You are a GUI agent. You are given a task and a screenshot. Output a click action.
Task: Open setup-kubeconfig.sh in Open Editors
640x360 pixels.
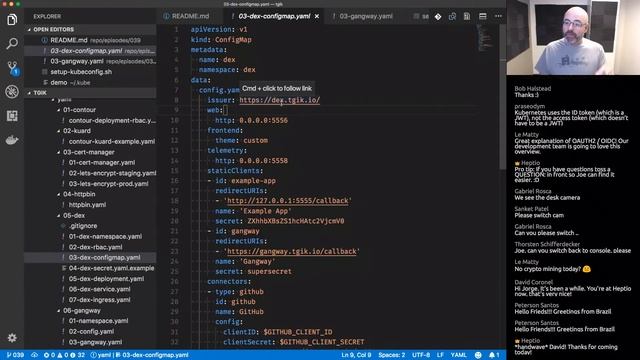pyautogui.click(x=90, y=72)
